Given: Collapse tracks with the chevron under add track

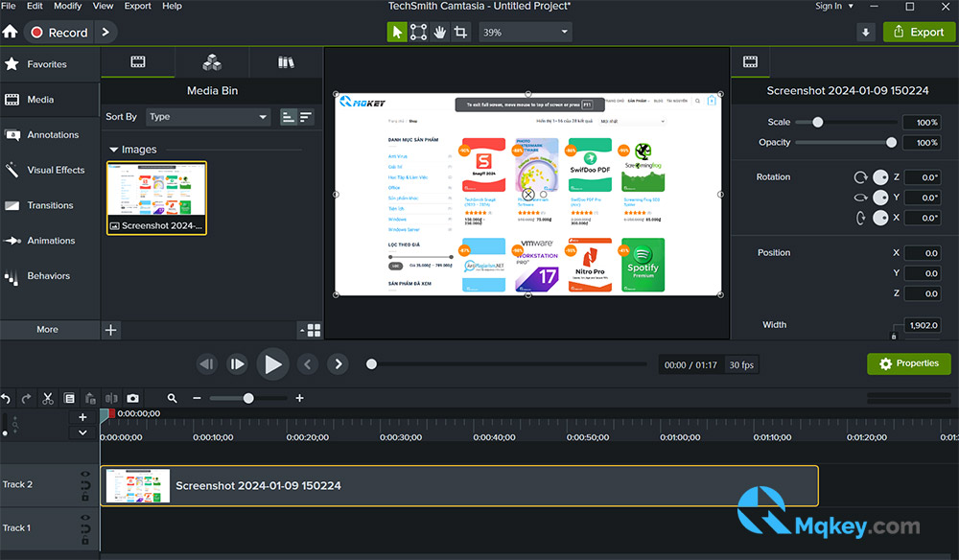Looking at the screenshot, I should pyautogui.click(x=82, y=432).
